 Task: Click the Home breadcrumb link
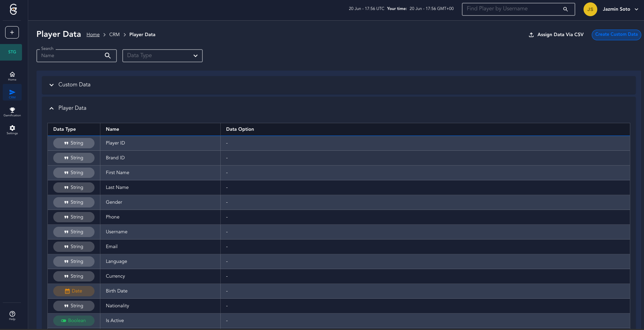[x=93, y=35]
